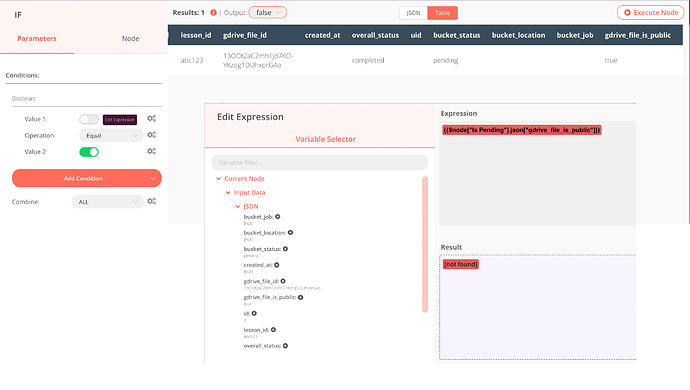Viewport: 690px width, 390px height.
Task: Switch to the Node tab
Action: 130,39
